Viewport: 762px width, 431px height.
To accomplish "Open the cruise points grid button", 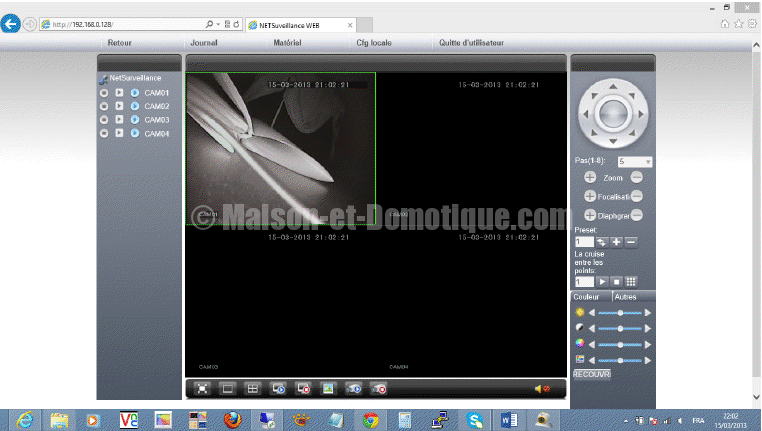I will [631, 282].
